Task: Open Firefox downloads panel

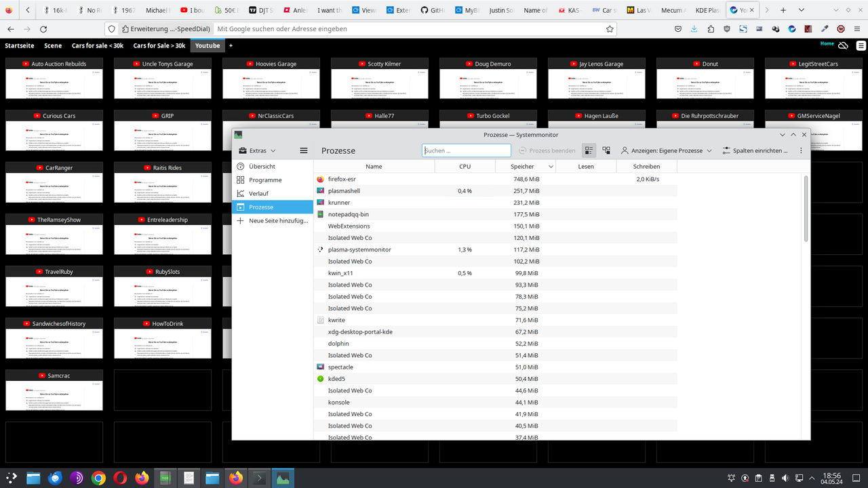Action: [x=694, y=29]
